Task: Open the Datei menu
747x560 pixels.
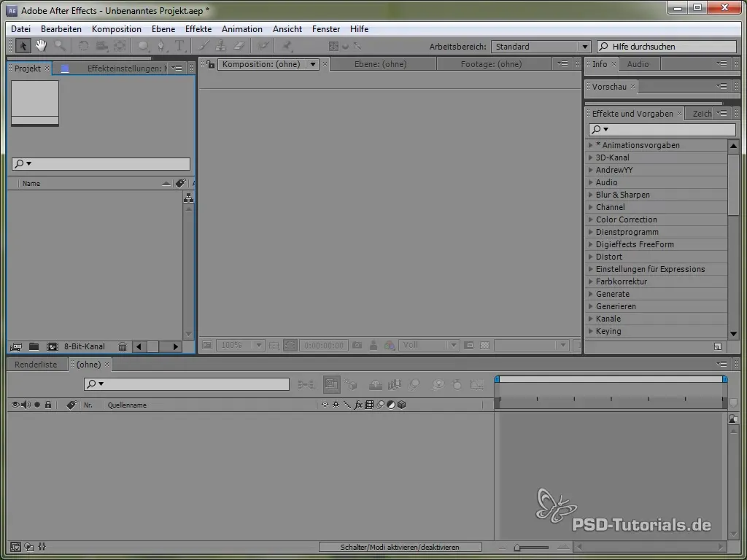Action: (x=20, y=29)
